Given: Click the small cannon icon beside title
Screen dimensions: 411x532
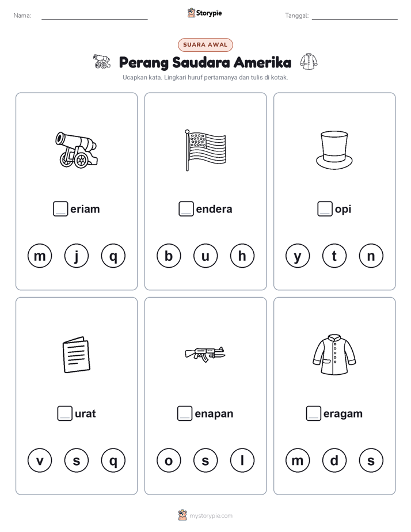Looking at the screenshot, I should click(102, 62).
